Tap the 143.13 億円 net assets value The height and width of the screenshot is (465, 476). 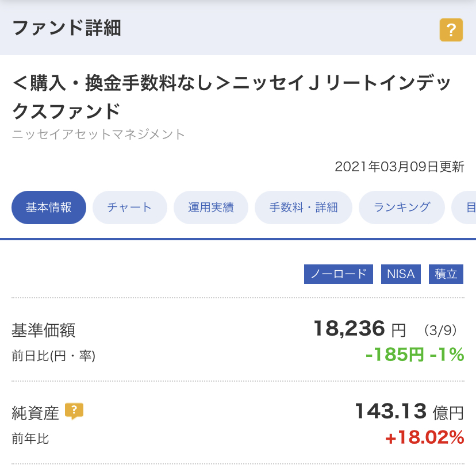[409, 412]
